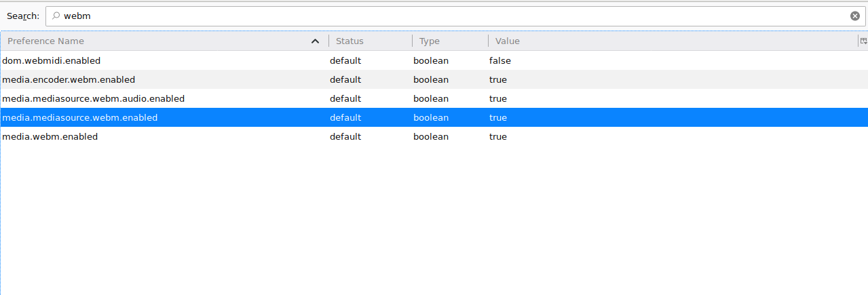Sort by Preference Name column header
The width and height of the screenshot is (868, 295).
tap(164, 41)
